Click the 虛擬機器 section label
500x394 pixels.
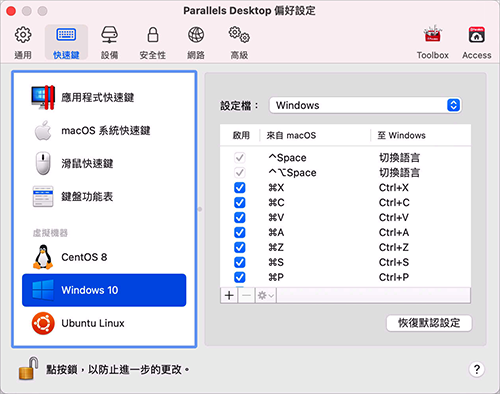click(50, 233)
